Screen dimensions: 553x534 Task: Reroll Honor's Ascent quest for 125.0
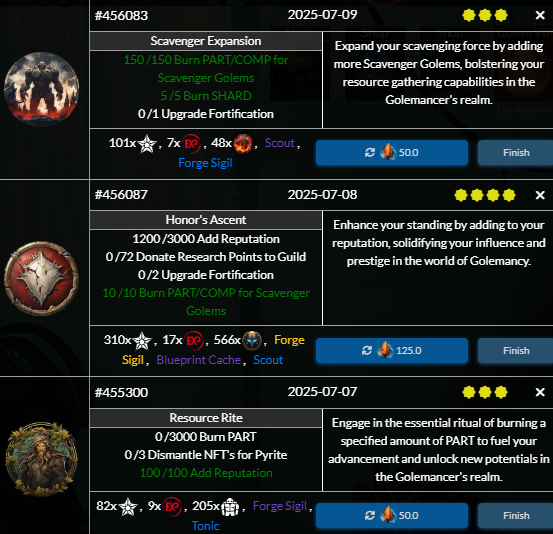coord(392,351)
